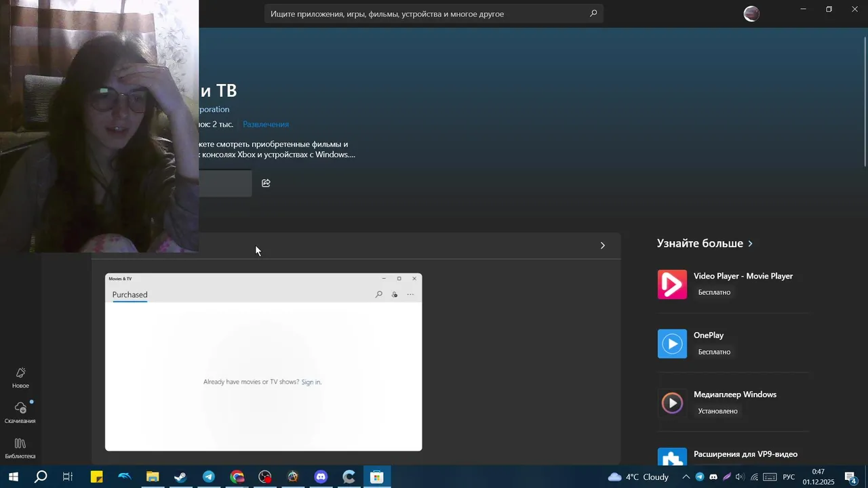Screen dimensions: 868x488
Task: Open the Узнайте больше link
Action: (x=705, y=243)
